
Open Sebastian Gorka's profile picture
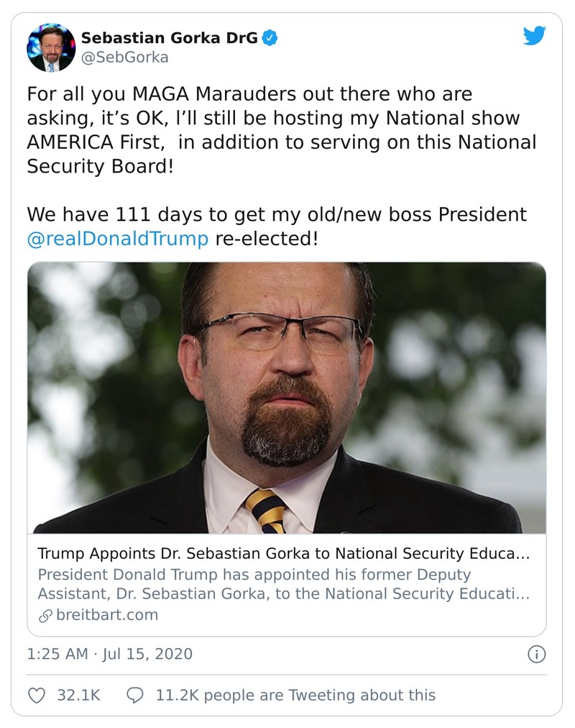51,48
